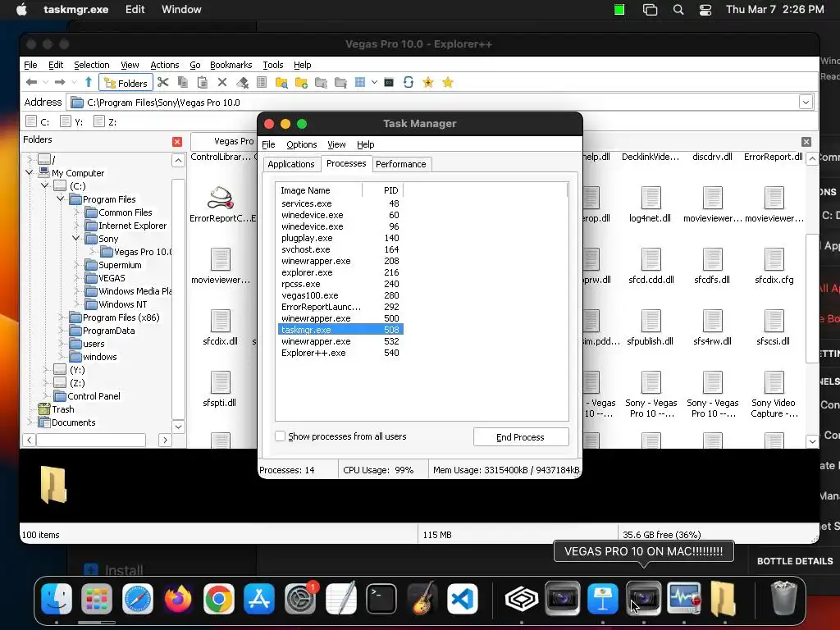Click the Copy To folder icon
The width and height of the screenshot is (840, 630).
coord(321,83)
